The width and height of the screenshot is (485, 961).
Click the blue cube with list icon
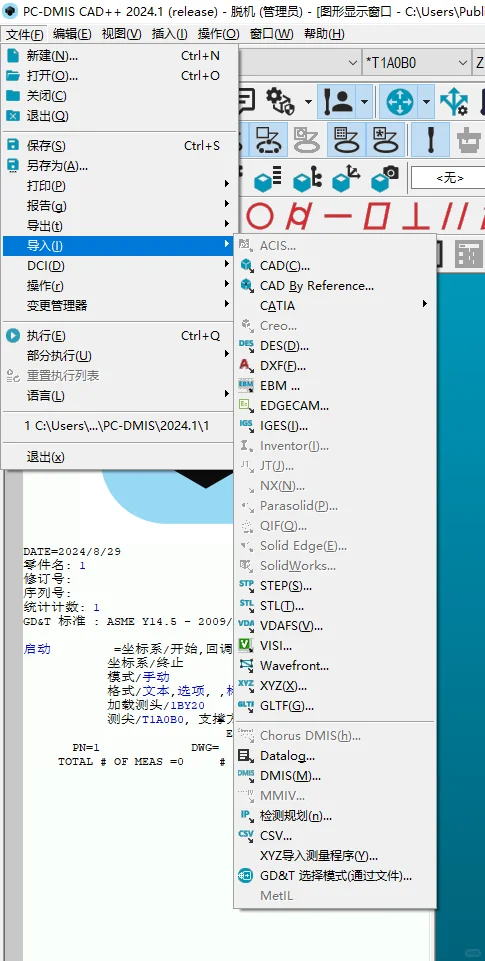click(267, 179)
